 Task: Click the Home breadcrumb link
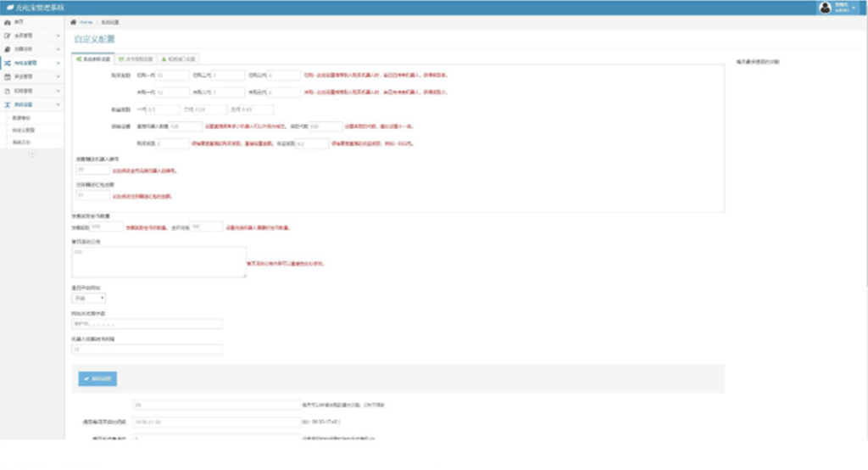(x=86, y=21)
